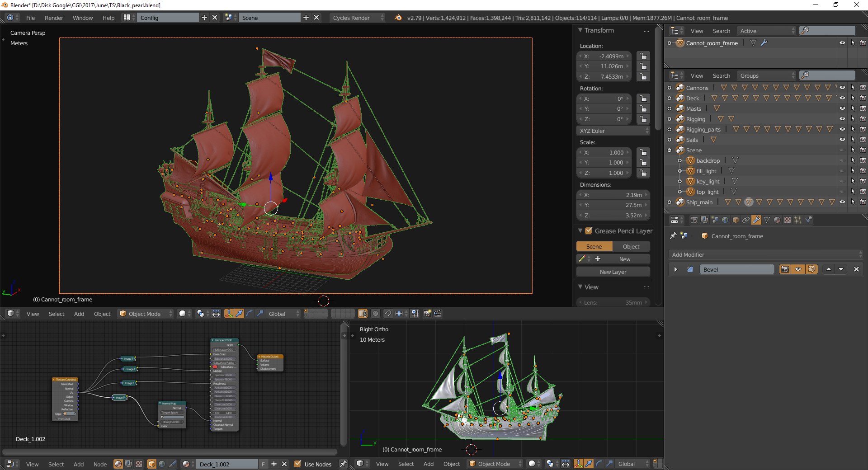Open the Render Layers properties tab

704,220
